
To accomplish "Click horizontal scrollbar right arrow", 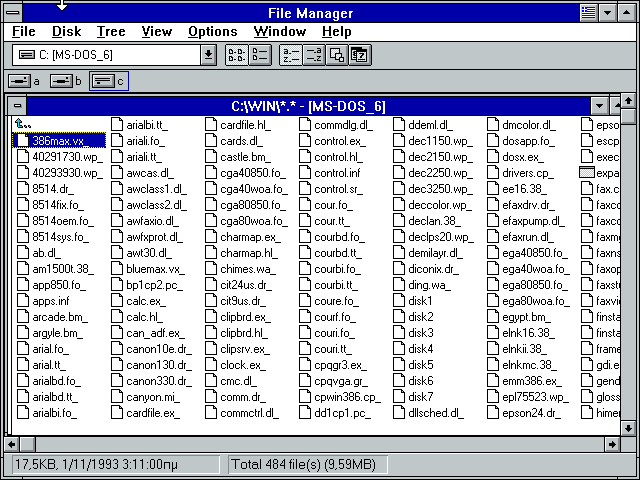I will click(612, 444).
